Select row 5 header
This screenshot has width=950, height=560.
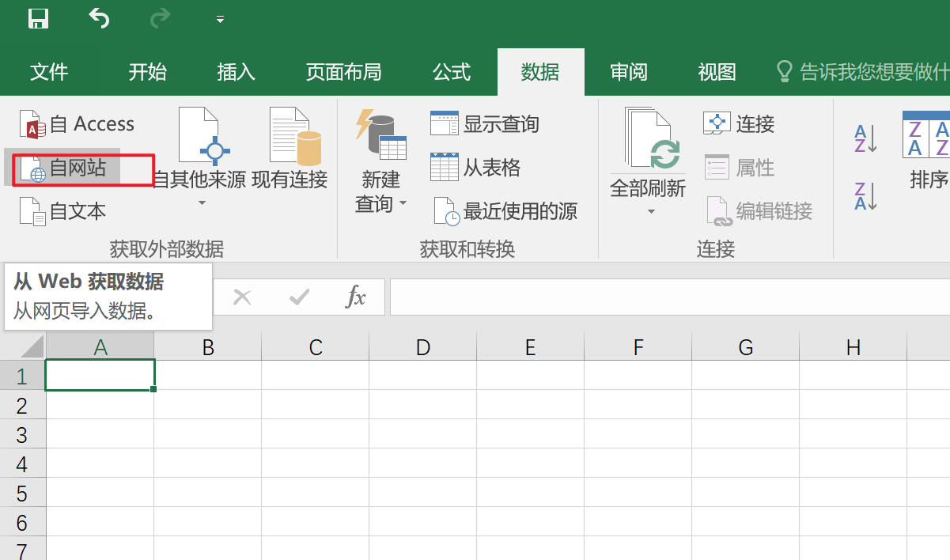click(x=22, y=493)
